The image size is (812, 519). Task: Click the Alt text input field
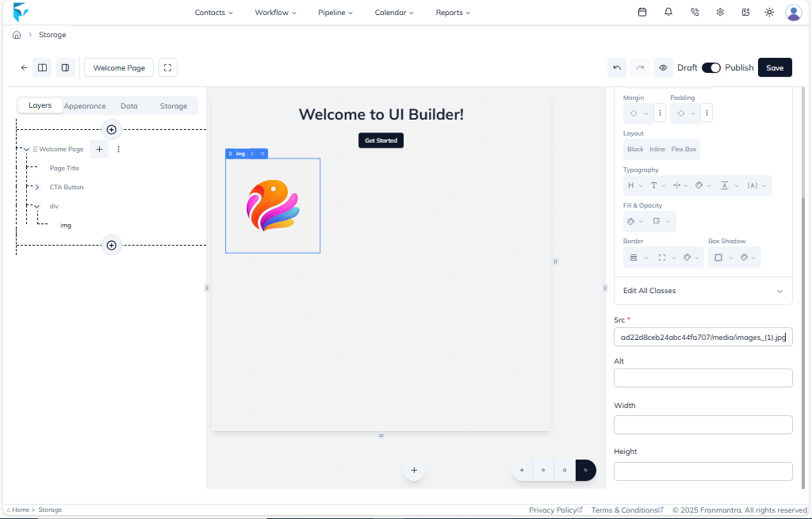tap(703, 378)
